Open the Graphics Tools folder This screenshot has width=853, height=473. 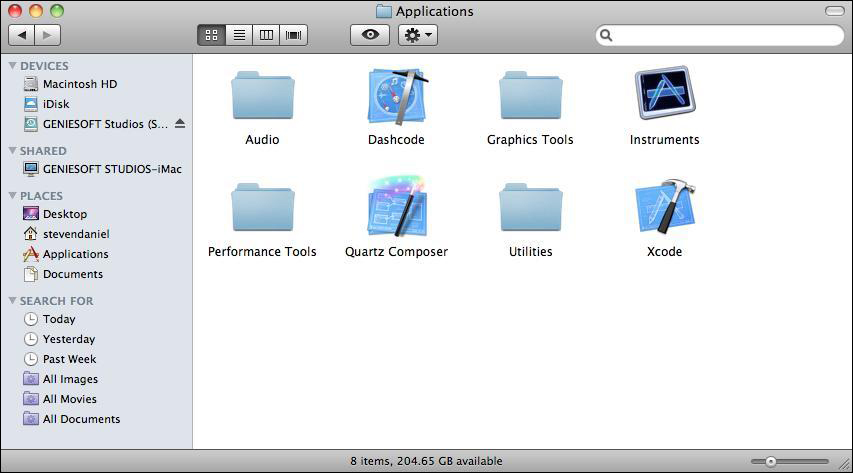pos(530,96)
